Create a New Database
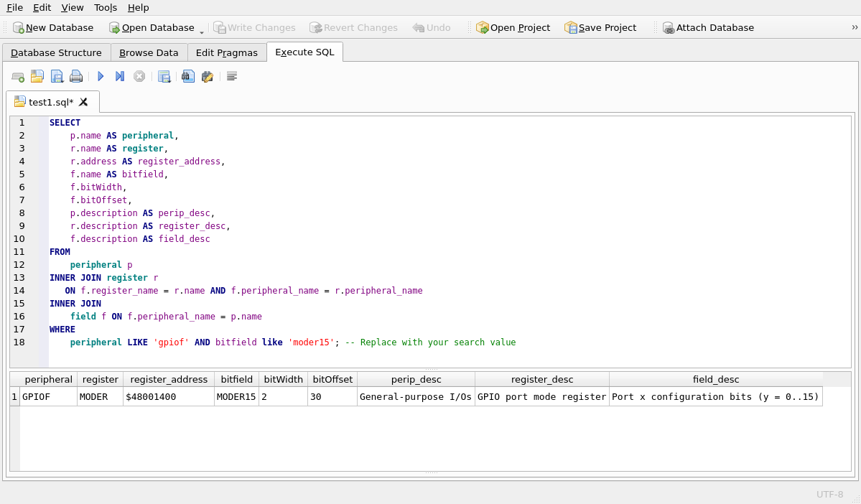Viewport: 861px width, 504px height. pos(52,27)
